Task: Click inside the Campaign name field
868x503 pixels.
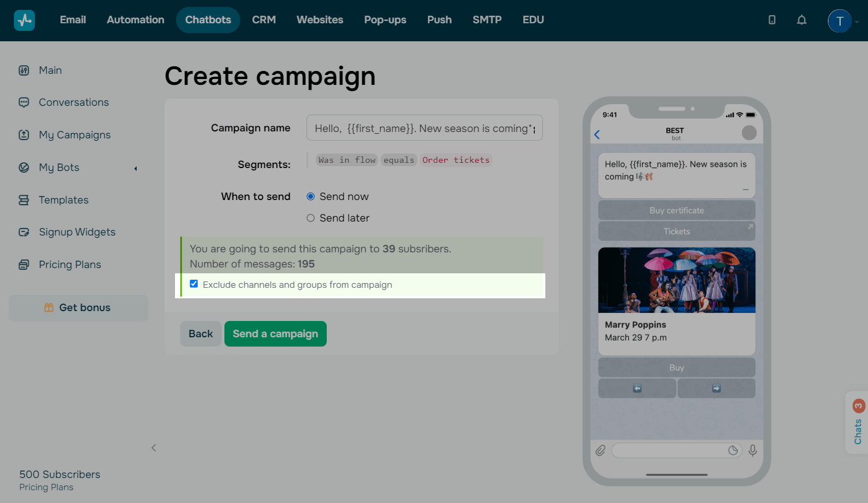Action: [x=424, y=128]
